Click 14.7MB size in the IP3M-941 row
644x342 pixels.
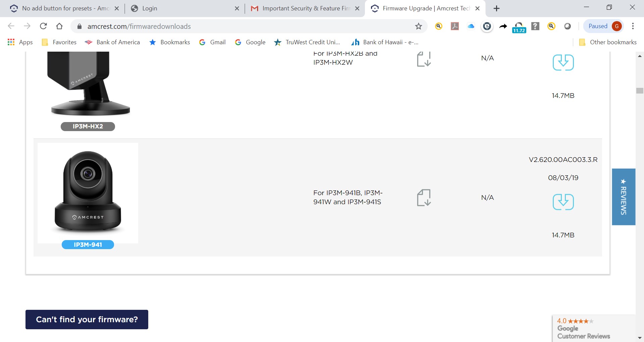[x=563, y=235]
